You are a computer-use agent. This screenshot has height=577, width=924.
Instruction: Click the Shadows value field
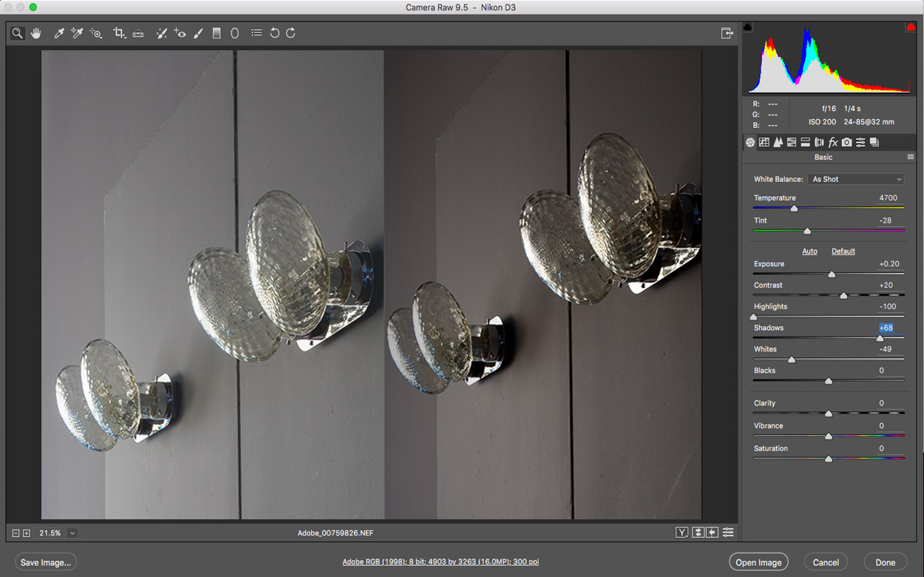(x=886, y=328)
